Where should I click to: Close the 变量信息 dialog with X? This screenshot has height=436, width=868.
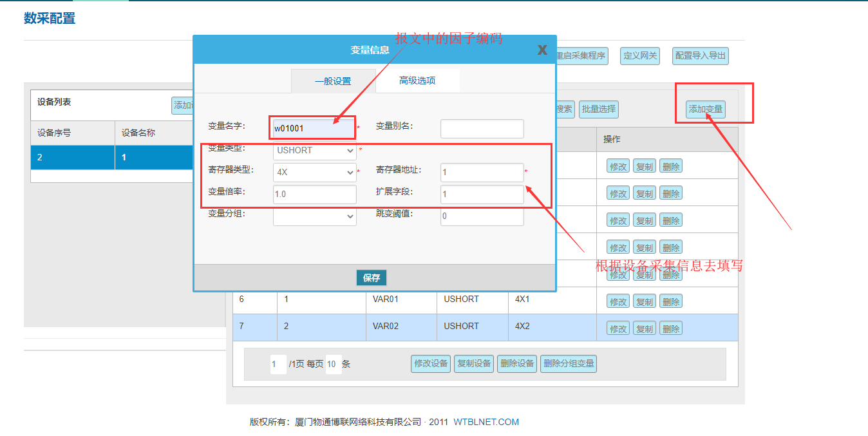tap(542, 50)
